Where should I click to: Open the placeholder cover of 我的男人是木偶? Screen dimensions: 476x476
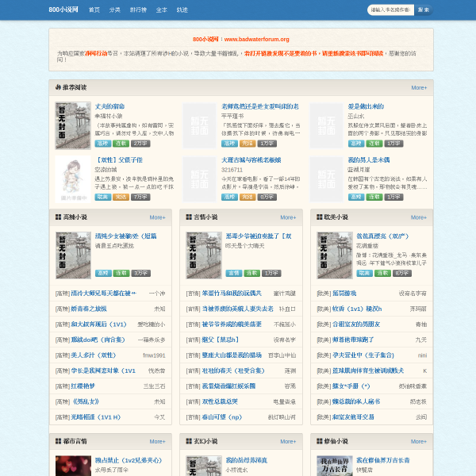pos(326,179)
